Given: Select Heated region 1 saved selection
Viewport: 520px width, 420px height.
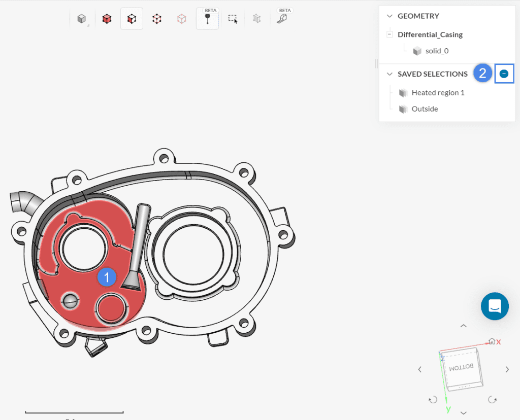Looking at the screenshot, I should pos(438,92).
